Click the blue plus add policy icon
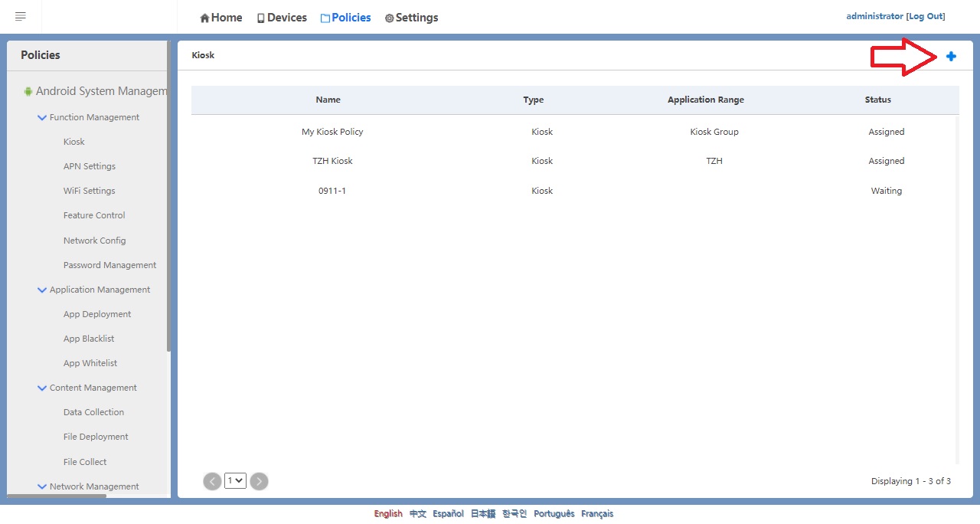Screen dimensions: 980x524 tap(951, 56)
